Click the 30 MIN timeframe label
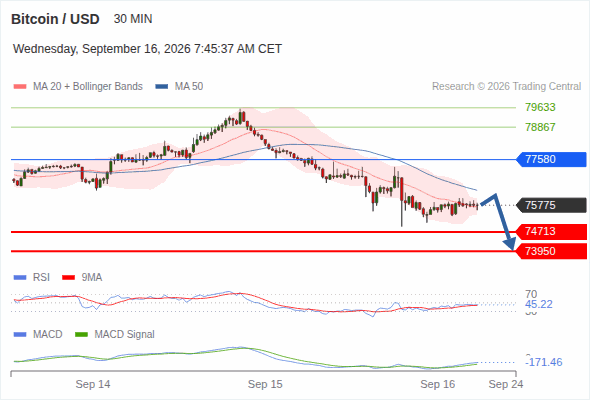The image size is (590, 400). pyautogui.click(x=133, y=19)
